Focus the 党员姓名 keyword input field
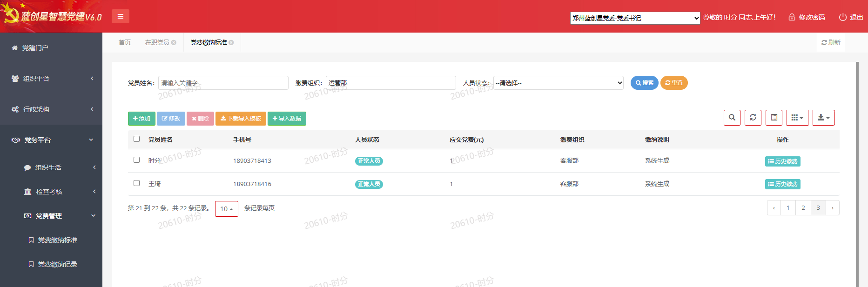 click(x=223, y=83)
